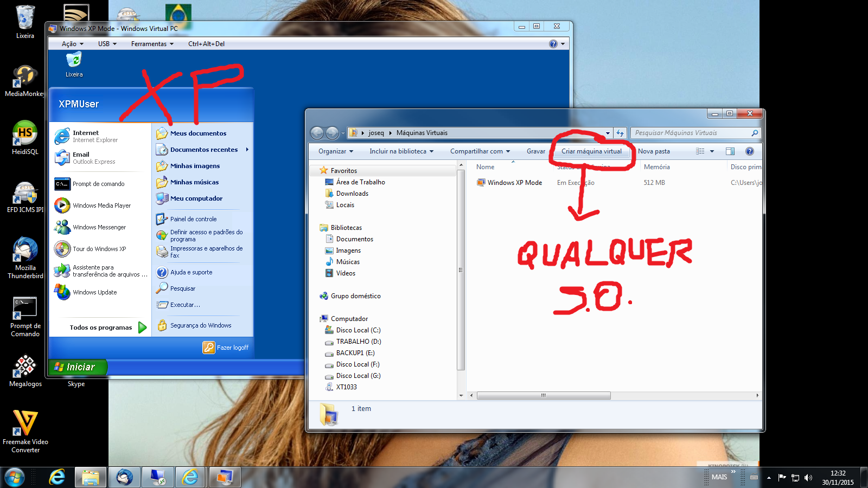Open Windows Messenger from start menu
Viewport: 868px width, 488px height.
99,227
